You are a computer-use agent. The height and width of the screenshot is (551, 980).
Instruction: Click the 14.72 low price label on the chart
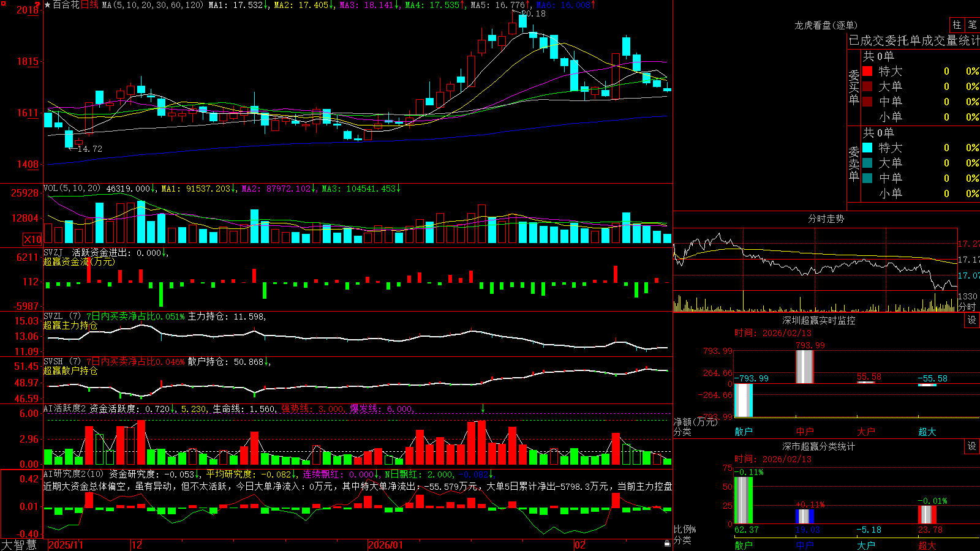pyautogui.click(x=90, y=149)
